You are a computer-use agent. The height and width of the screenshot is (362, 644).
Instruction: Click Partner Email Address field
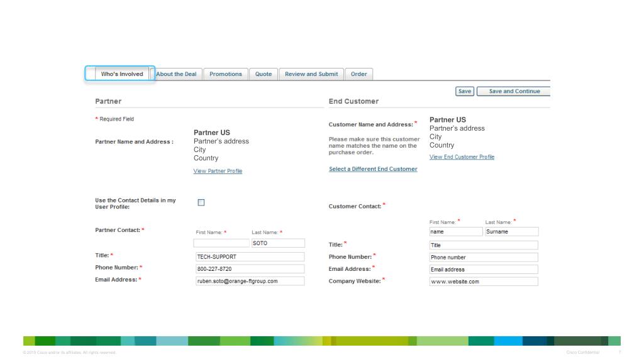pos(250,281)
